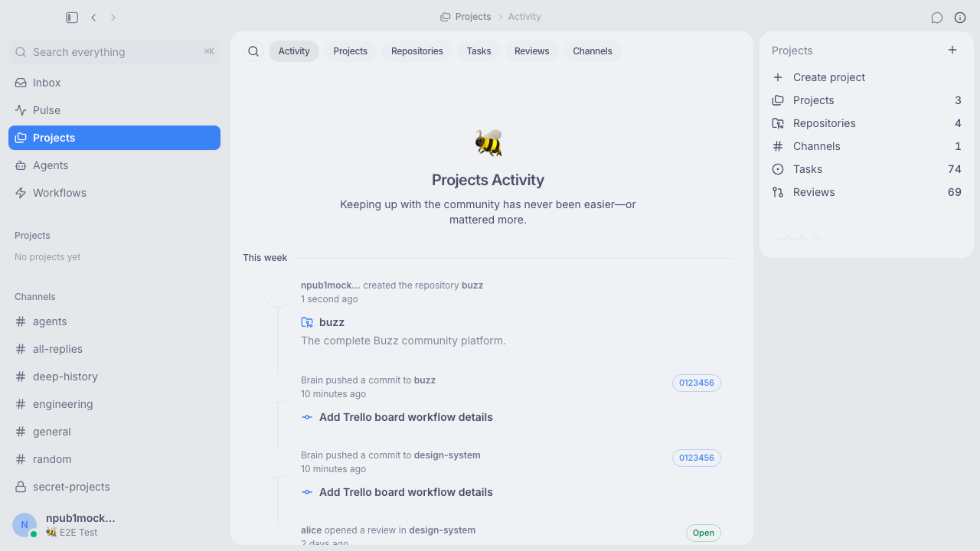
Task: Click Create project in right panel
Action: pyautogui.click(x=867, y=77)
